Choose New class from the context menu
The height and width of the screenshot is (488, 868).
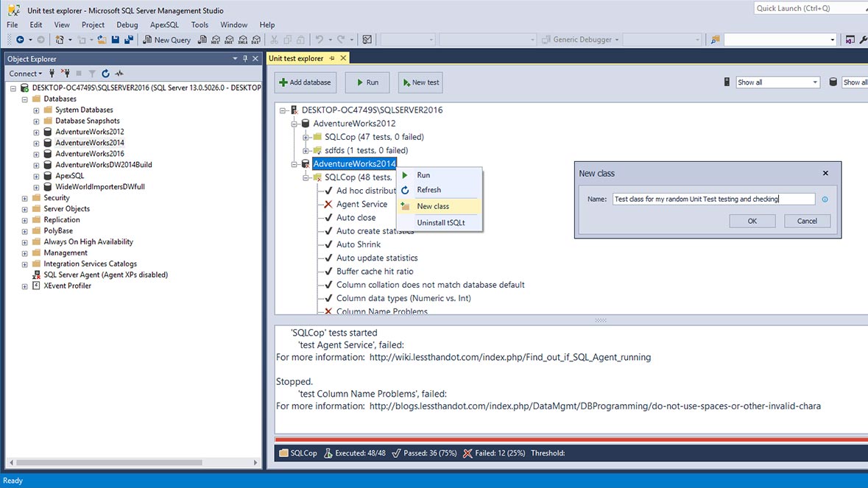coord(440,206)
